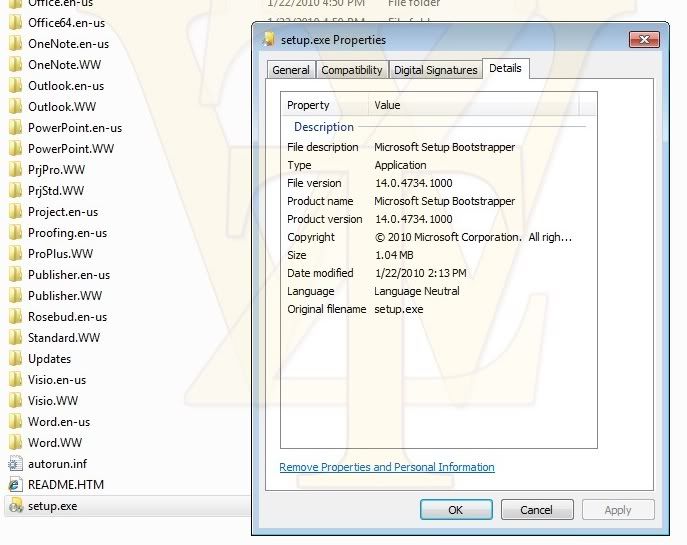The width and height of the screenshot is (687, 545).
Task: Select the Language Neutral value
Action: tap(417, 291)
